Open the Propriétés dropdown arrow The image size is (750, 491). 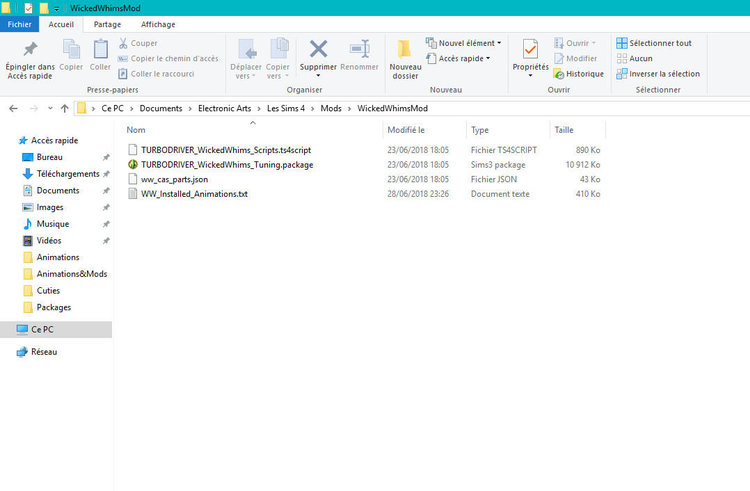tap(530, 76)
